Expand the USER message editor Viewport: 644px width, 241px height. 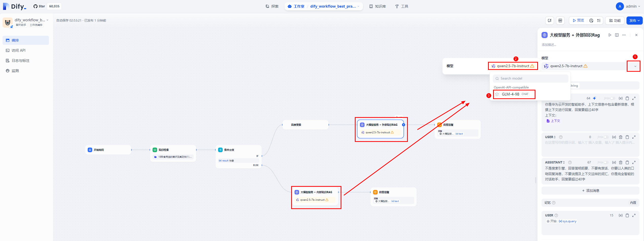(x=634, y=137)
